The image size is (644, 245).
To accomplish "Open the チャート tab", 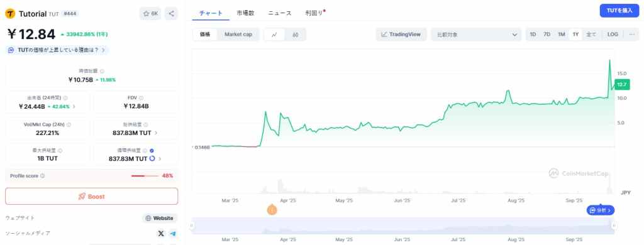I will coord(211,13).
